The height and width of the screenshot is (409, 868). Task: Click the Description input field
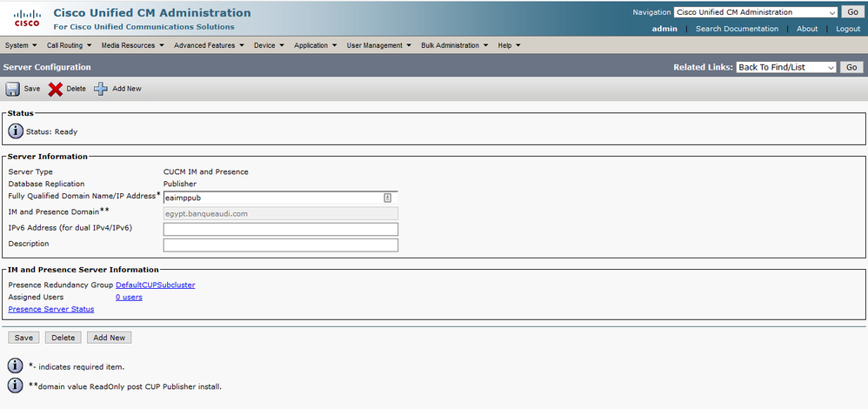point(280,245)
